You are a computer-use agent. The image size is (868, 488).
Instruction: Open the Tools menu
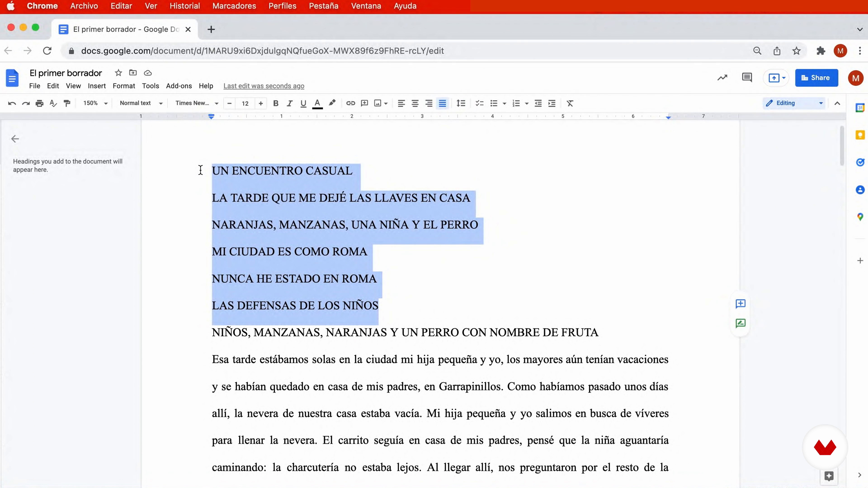pos(150,86)
